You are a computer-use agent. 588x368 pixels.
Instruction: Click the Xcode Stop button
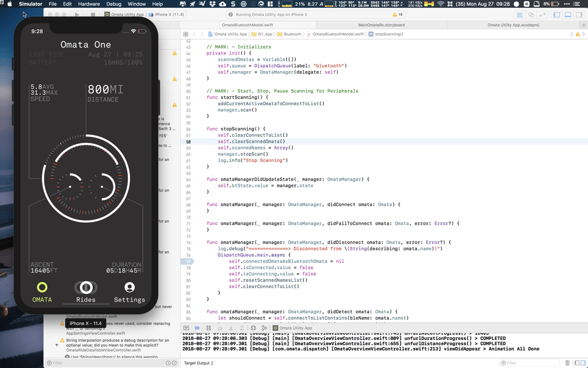92,14
